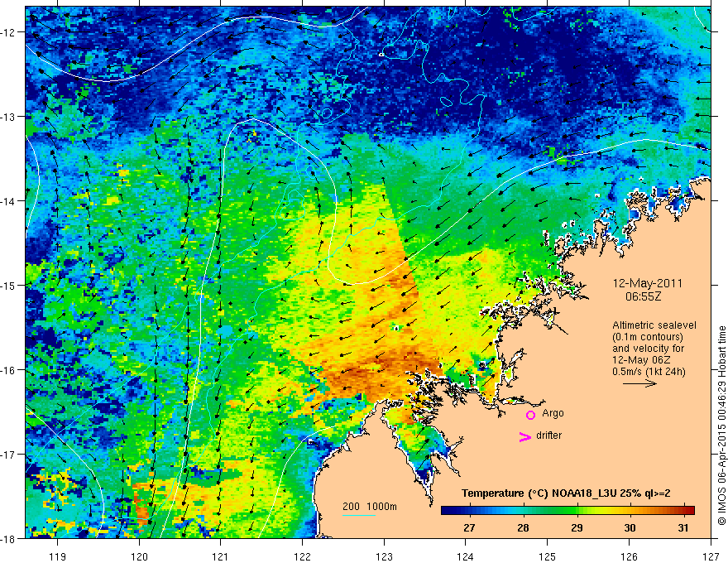Click the '120' longitude axis label
The width and height of the screenshot is (728, 563).
point(139,556)
